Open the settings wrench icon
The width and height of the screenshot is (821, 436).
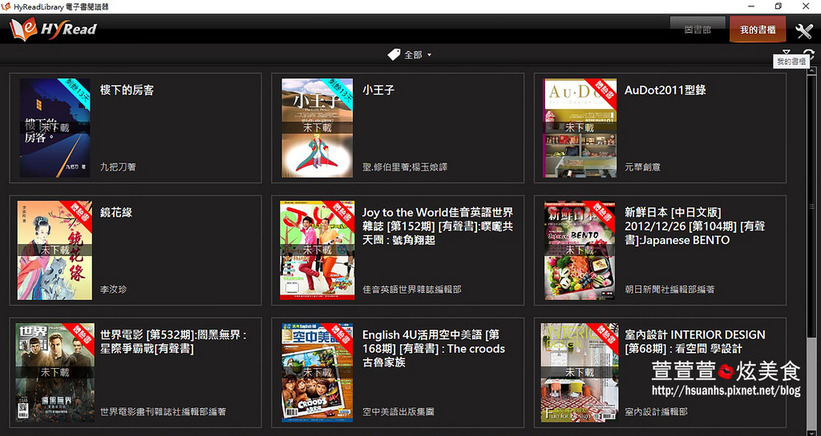[x=804, y=31]
